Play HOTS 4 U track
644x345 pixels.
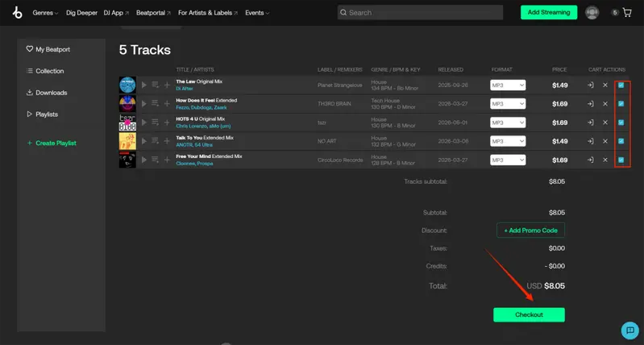[x=144, y=123]
